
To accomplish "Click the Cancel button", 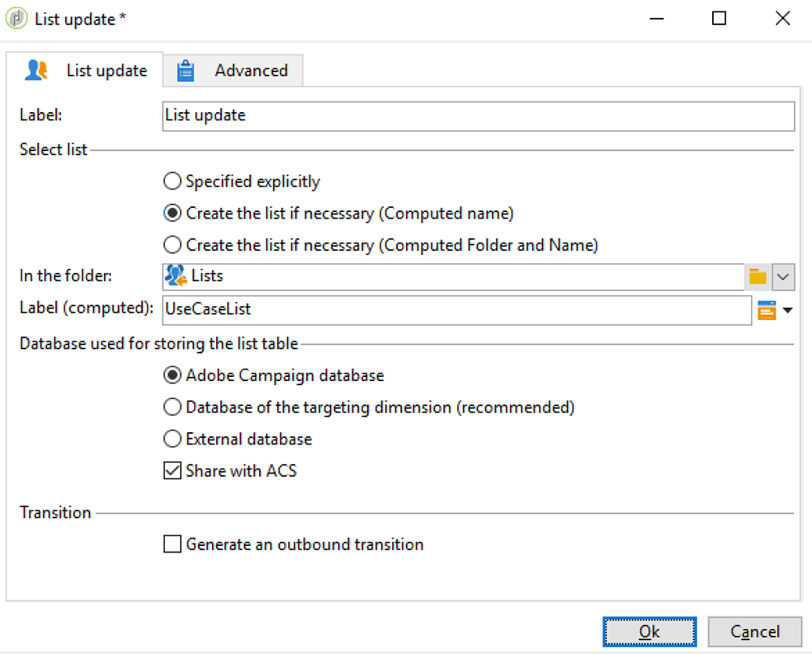I will 754,631.
